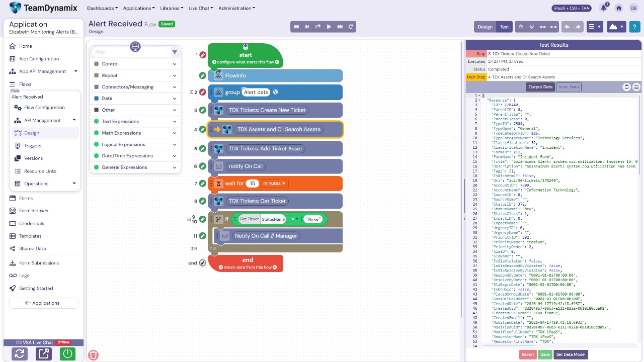Click the step-over curved arrow button

click(x=318, y=27)
